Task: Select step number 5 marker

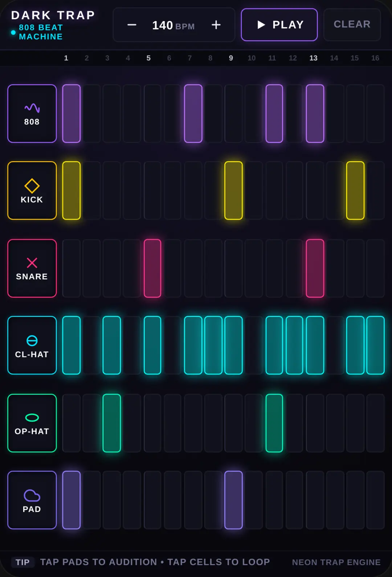Action: 148,58
